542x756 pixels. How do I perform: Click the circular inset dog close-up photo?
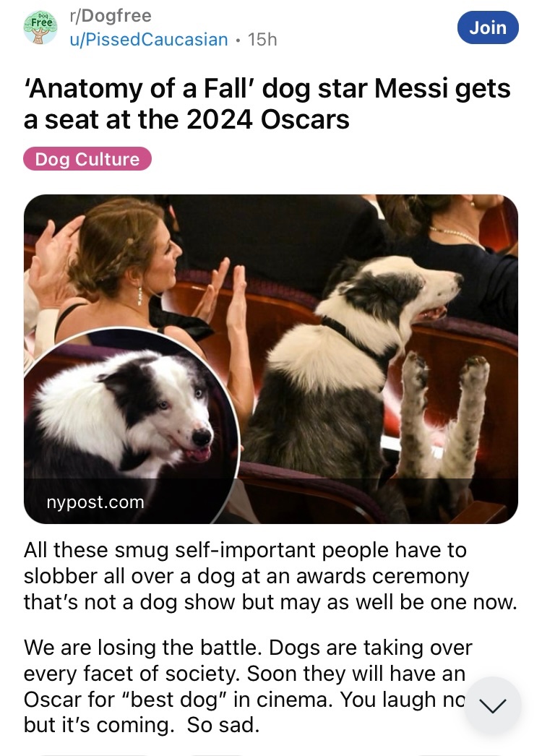(130, 424)
